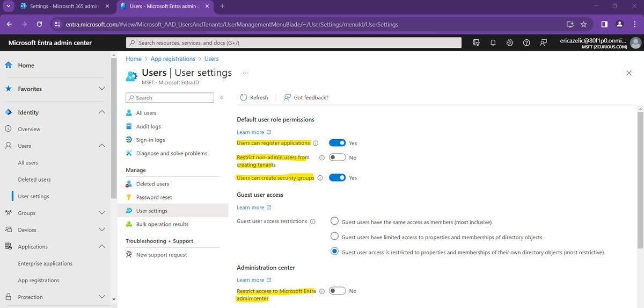The image size is (644, 308).
Task: Open App registrations in left nav
Action: (39, 280)
